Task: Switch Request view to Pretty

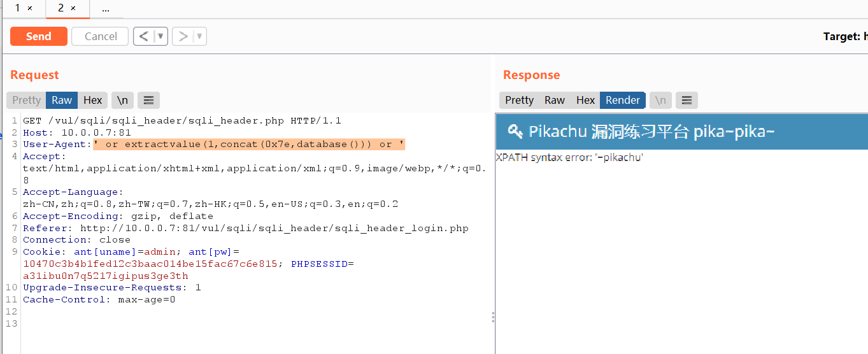Action: 26,100
